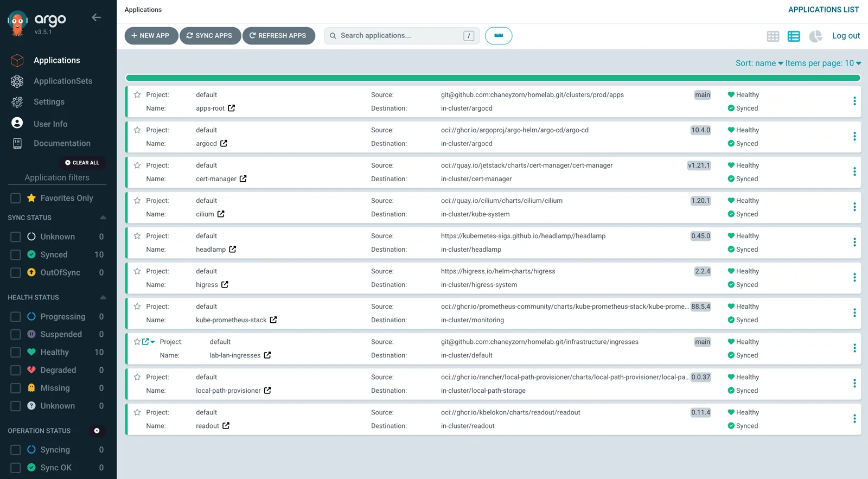Check the Missing health filter
868x479 pixels.
pyautogui.click(x=16, y=388)
